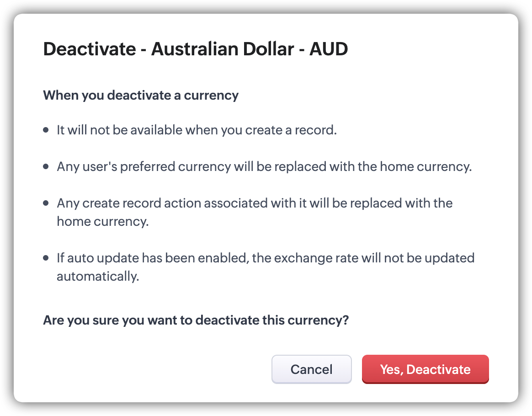Click the dialog title 'Deactivate - Australian Dollar - AUD'
The width and height of the screenshot is (532, 416).
[x=195, y=49]
